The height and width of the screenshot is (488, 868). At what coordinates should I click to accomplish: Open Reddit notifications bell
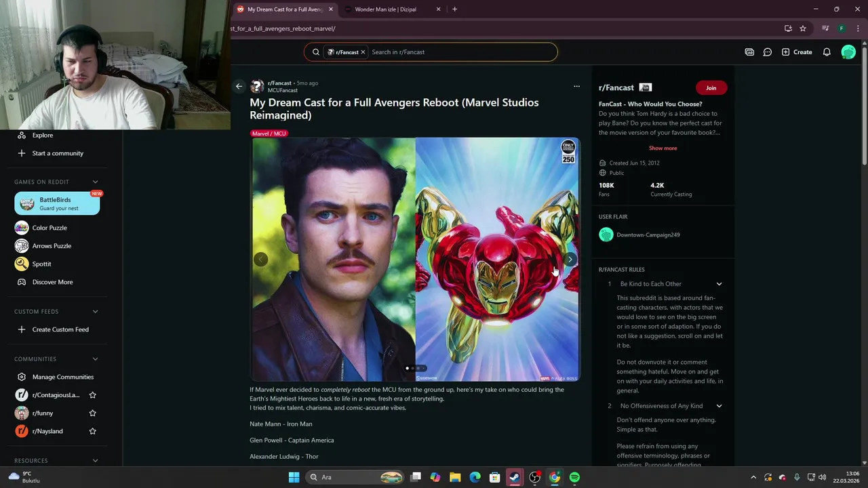coord(827,52)
